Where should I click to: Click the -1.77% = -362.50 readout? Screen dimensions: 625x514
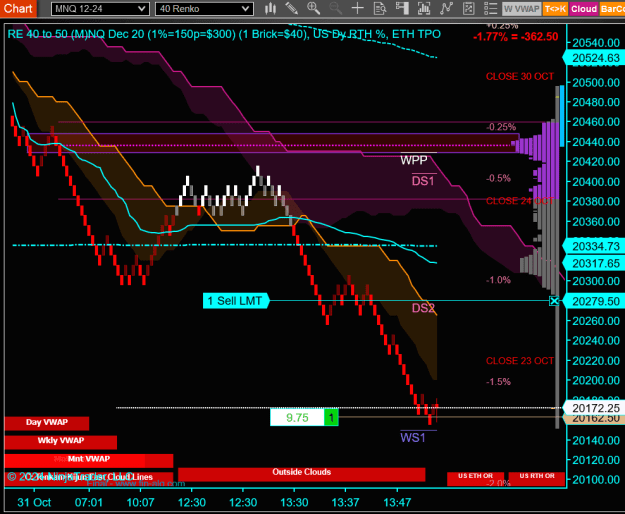[x=515, y=37]
